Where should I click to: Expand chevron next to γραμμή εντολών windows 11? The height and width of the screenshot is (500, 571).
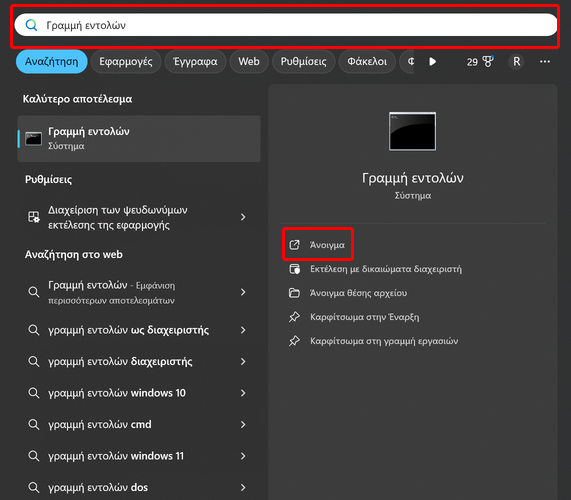pyautogui.click(x=243, y=456)
